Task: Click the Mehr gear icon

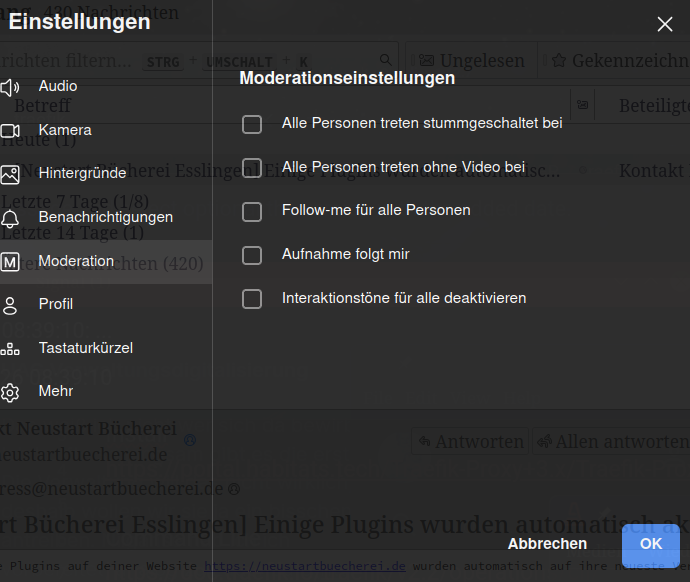Action: [x=10, y=392]
